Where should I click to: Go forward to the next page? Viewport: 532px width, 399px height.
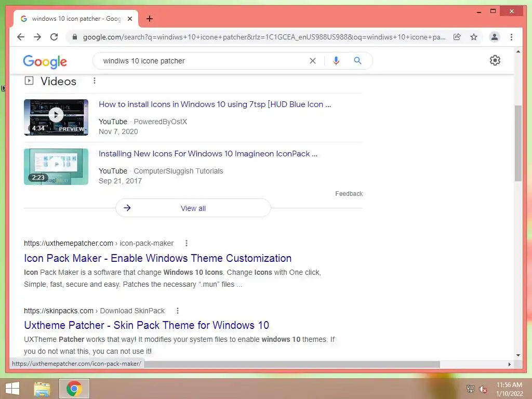point(37,37)
